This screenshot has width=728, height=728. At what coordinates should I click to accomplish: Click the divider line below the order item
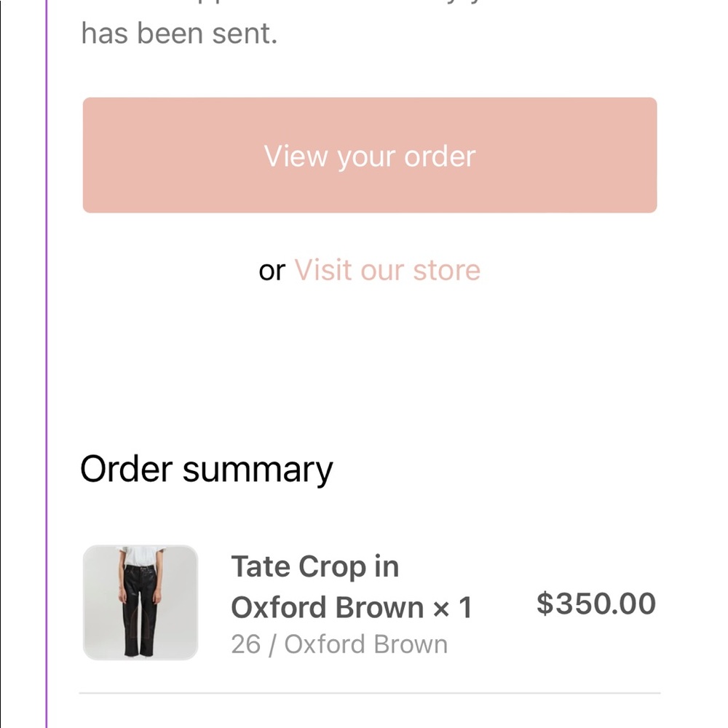point(368,690)
